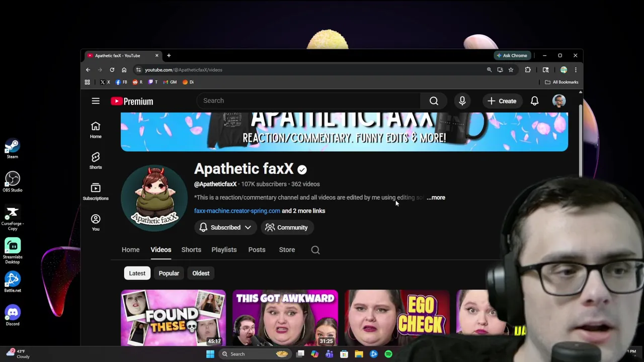Open the channel Playlists tab

[x=224, y=250]
